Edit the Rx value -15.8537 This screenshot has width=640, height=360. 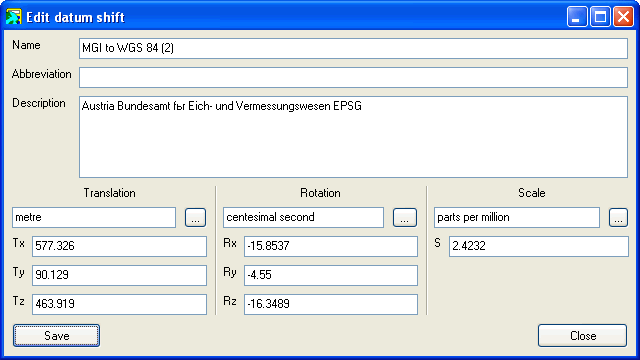point(331,246)
